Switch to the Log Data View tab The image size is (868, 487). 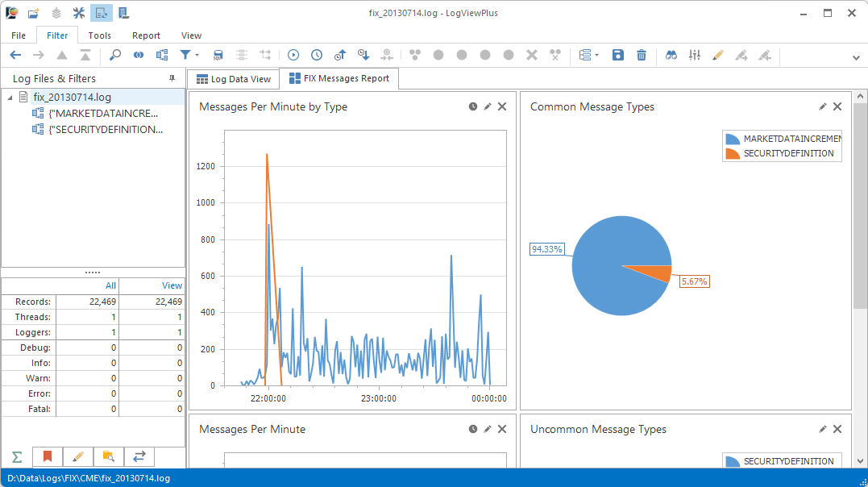pyautogui.click(x=234, y=79)
